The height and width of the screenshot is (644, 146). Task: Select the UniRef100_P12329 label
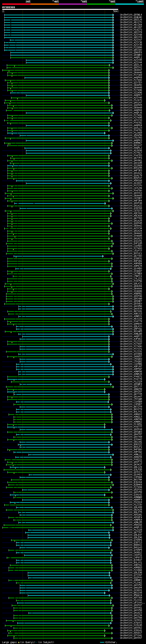(131, 382)
